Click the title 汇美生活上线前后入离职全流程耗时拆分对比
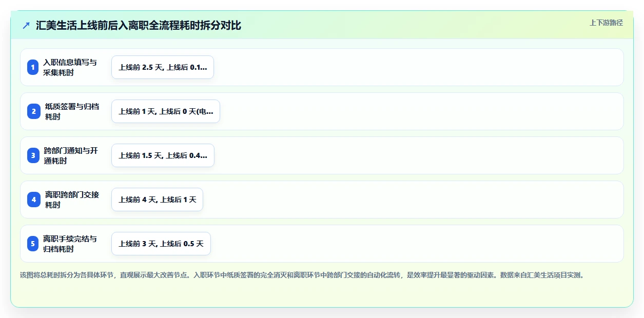This screenshot has height=318, width=644. coord(139,25)
